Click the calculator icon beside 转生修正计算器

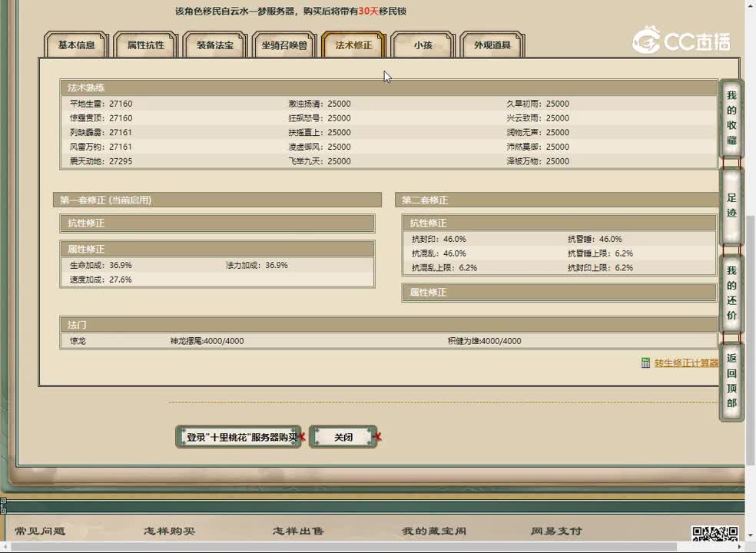[645, 363]
